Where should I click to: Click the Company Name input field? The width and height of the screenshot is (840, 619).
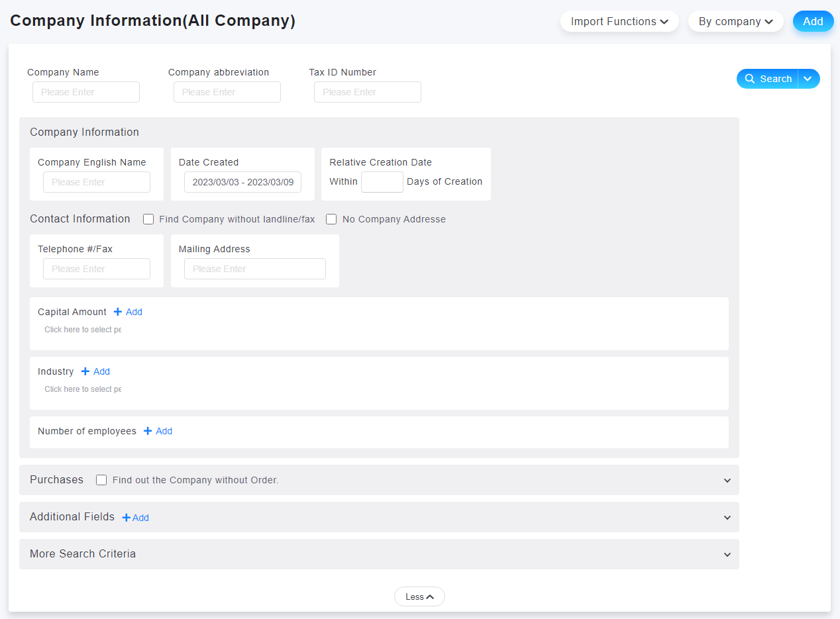point(86,92)
